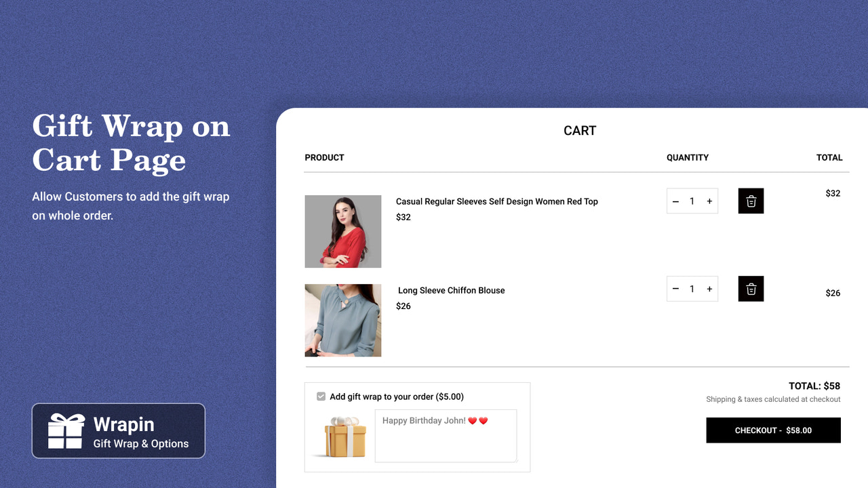Screen dimensions: 868x488
Task: Click the plus icon for the Red Top quantity
Action: [x=709, y=201]
